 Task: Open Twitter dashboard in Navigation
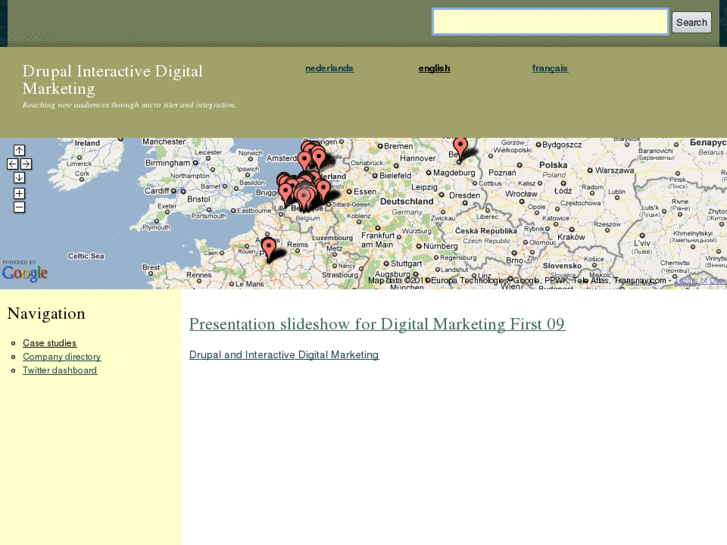point(60,370)
